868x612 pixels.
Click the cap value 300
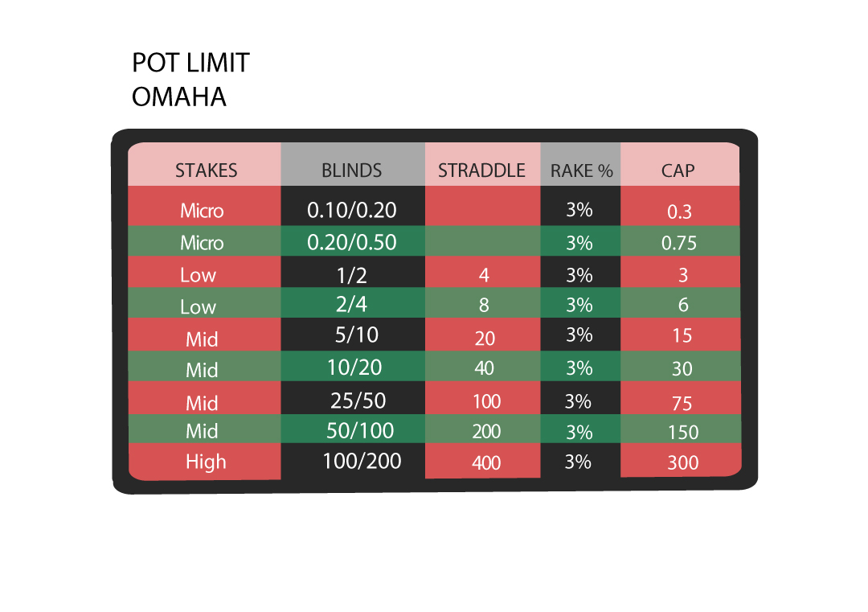pos(682,462)
